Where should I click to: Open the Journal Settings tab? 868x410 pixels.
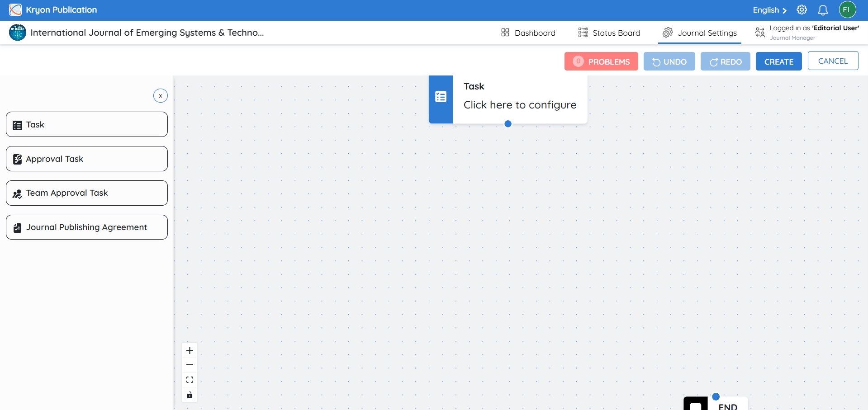click(700, 33)
